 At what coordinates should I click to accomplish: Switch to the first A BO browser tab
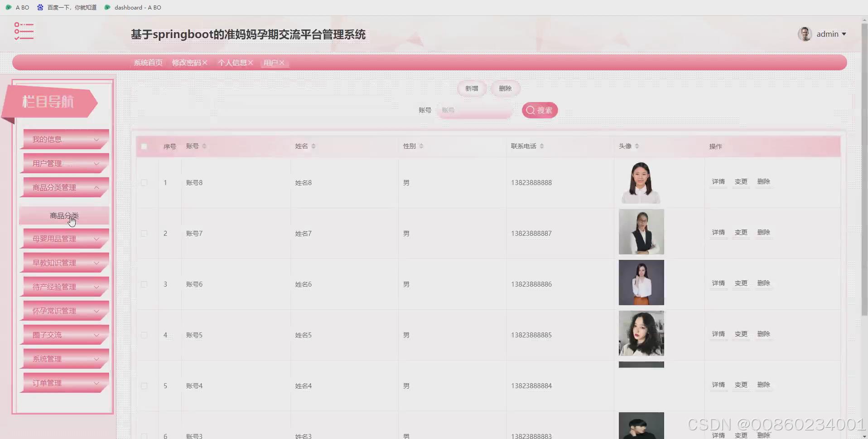point(17,7)
